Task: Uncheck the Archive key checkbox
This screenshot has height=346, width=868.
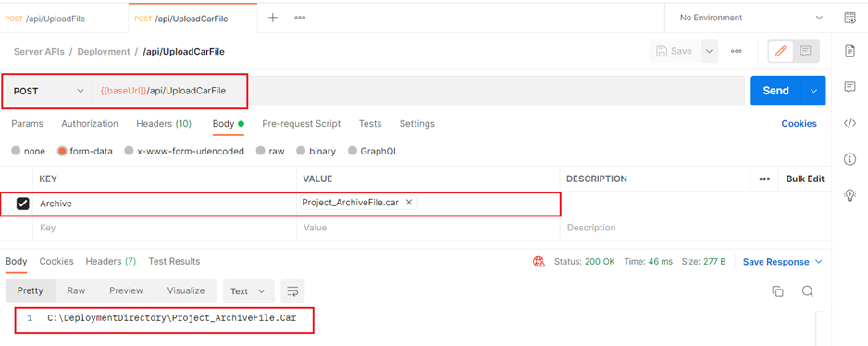Action: coord(22,204)
